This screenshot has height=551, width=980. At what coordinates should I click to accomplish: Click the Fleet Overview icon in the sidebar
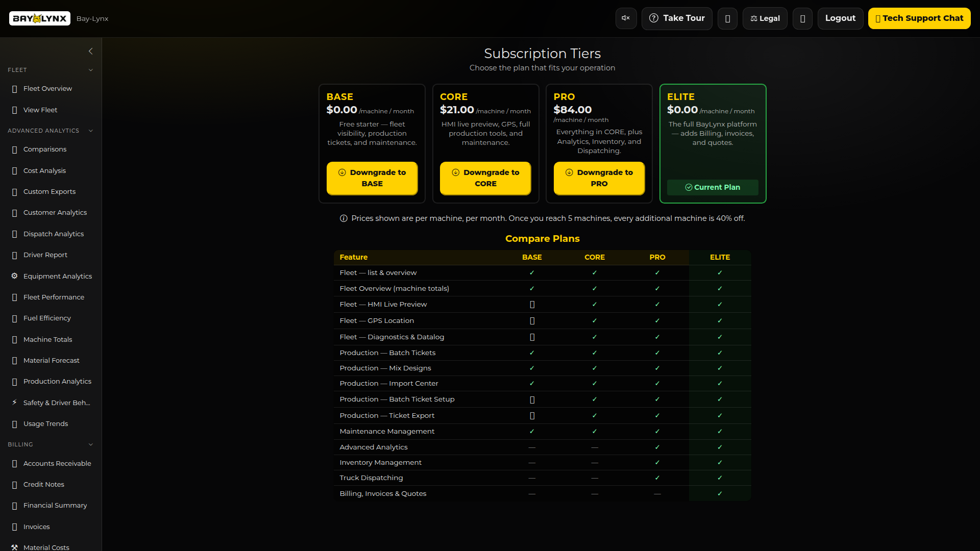tap(14, 88)
